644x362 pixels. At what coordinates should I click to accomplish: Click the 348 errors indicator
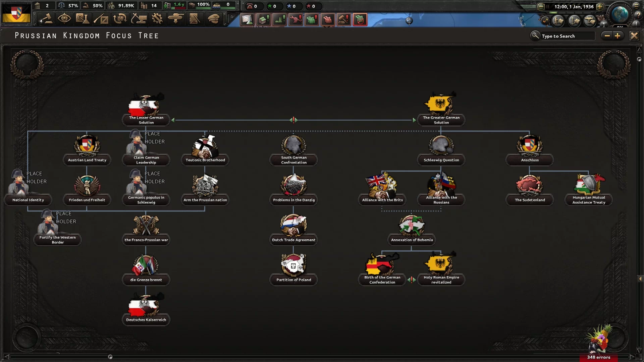coord(599,357)
